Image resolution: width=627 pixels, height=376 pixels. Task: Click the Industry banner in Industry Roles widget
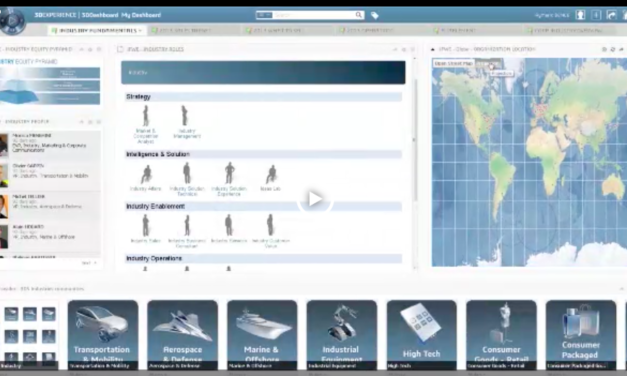[263, 72]
